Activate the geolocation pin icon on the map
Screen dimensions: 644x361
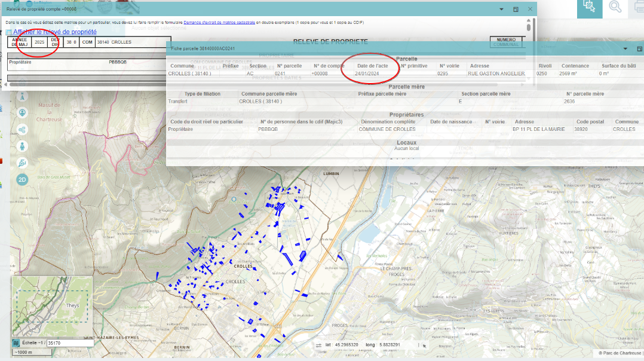[x=22, y=113]
